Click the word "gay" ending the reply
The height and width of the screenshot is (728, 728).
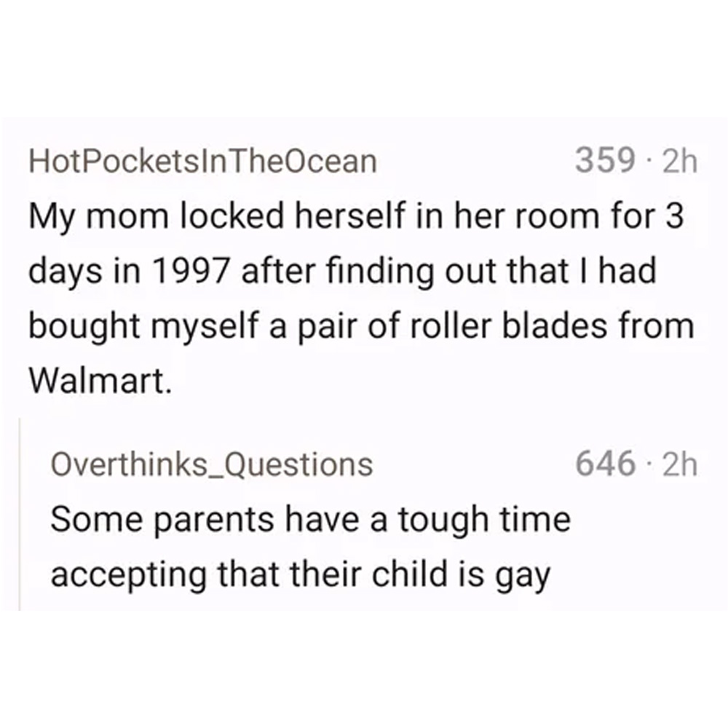[x=523, y=577]
